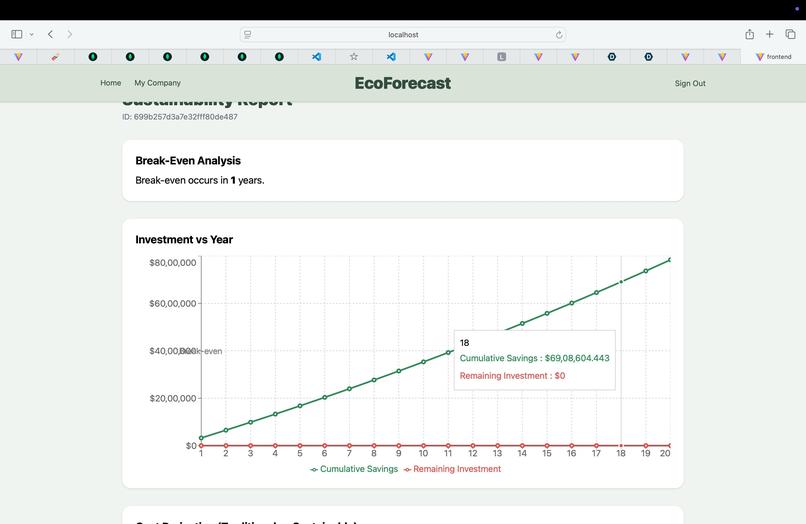Go to the Home nav link
The image size is (806, 524).
click(x=111, y=83)
